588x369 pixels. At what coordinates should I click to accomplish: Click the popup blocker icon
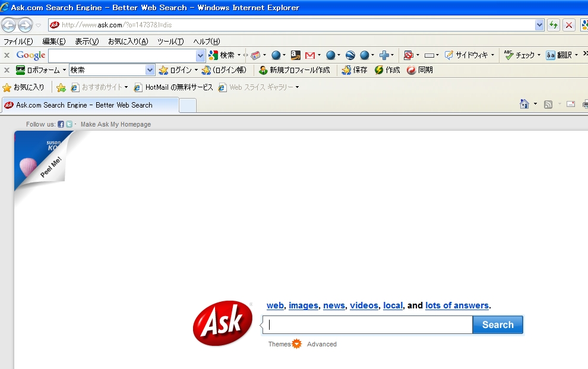coord(409,55)
